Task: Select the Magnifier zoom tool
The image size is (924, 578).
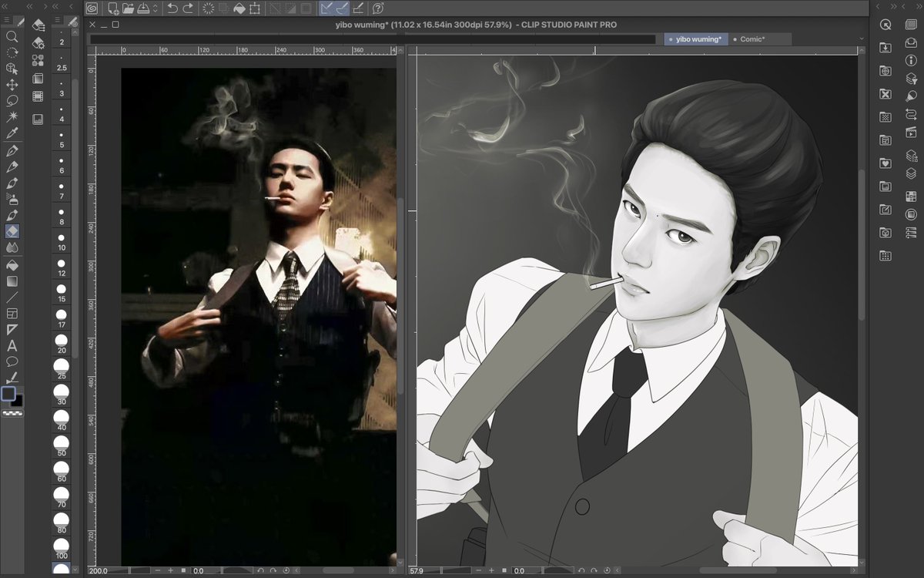Action: [12, 36]
